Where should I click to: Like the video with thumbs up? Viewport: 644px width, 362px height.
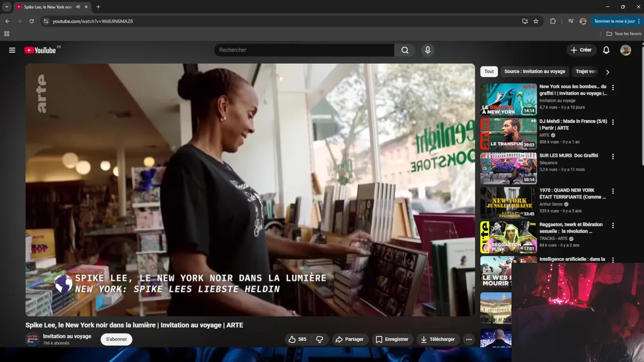coord(297,339)
